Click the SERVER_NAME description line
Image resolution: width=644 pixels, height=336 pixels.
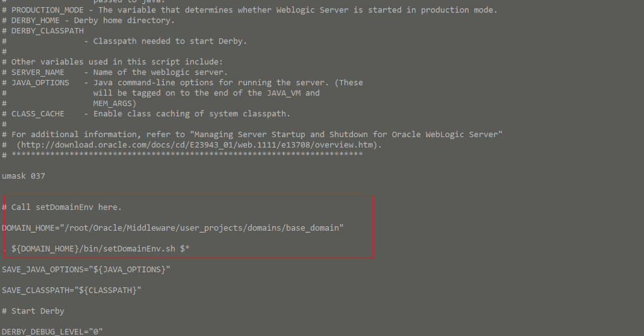click(x=114, y=72)
